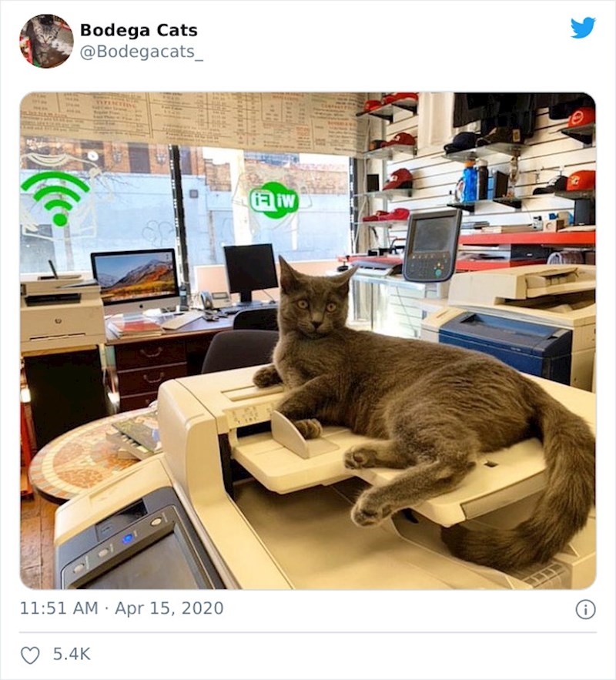
Task: Open the 11:51 AM timestamp link
Action: [x=59, y=608]
